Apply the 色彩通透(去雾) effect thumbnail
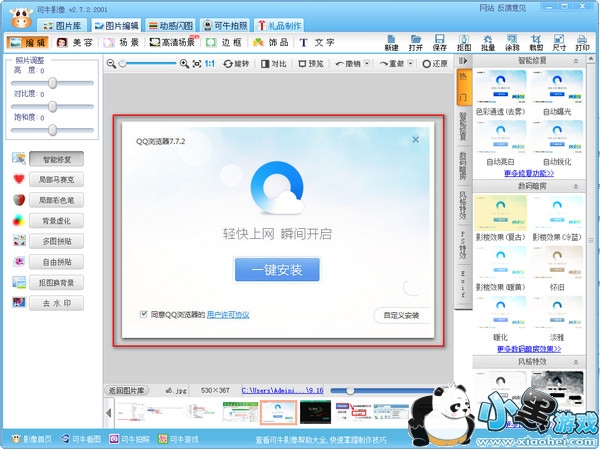600x450 pixels. point(501,86)
